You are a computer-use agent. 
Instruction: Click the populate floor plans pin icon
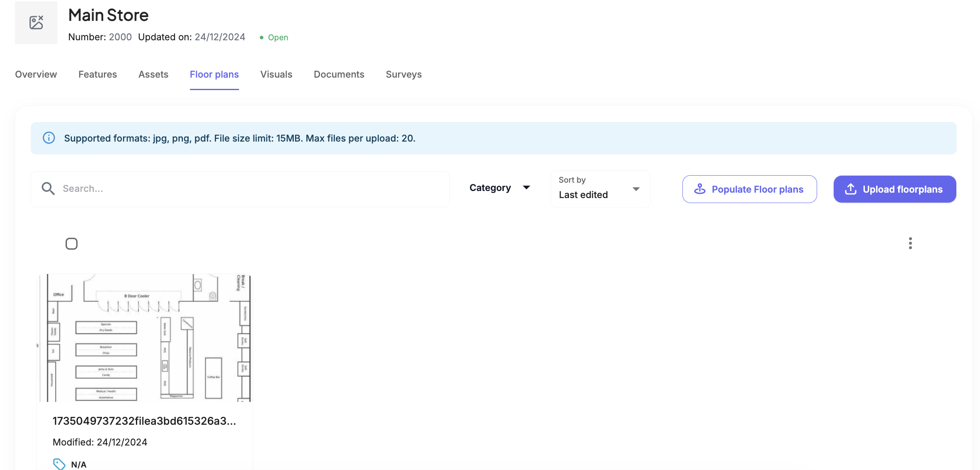[x=700, y=189]
